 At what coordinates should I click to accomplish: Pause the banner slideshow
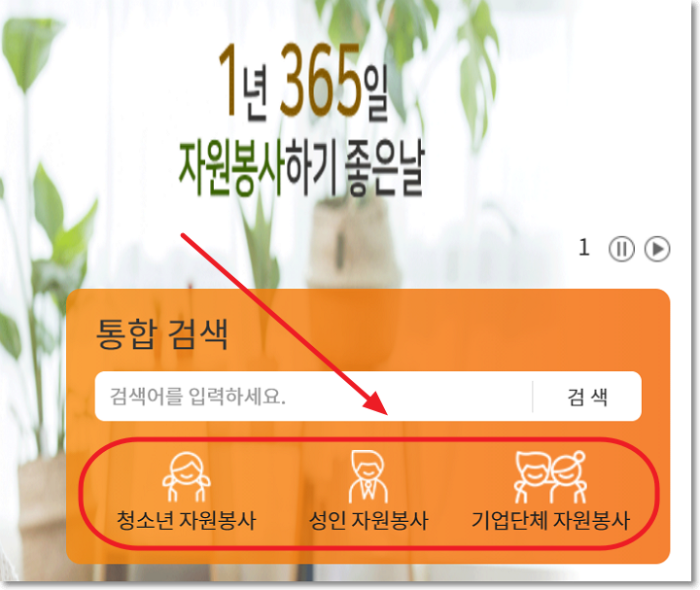click(x=621, y=249)
